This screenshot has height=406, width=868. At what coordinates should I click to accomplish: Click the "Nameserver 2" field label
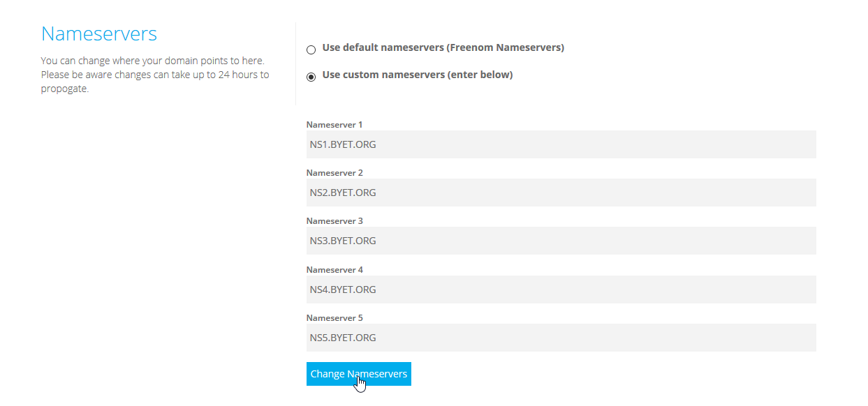coord(334,173)
